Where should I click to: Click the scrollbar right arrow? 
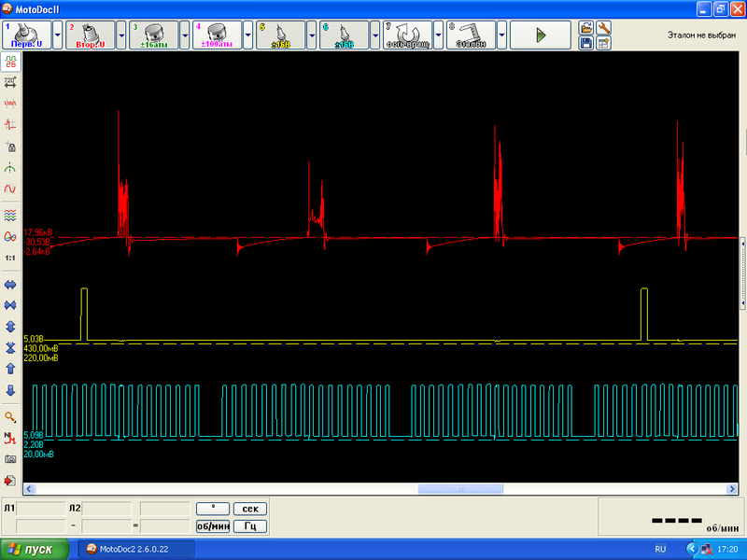(732, 489)
